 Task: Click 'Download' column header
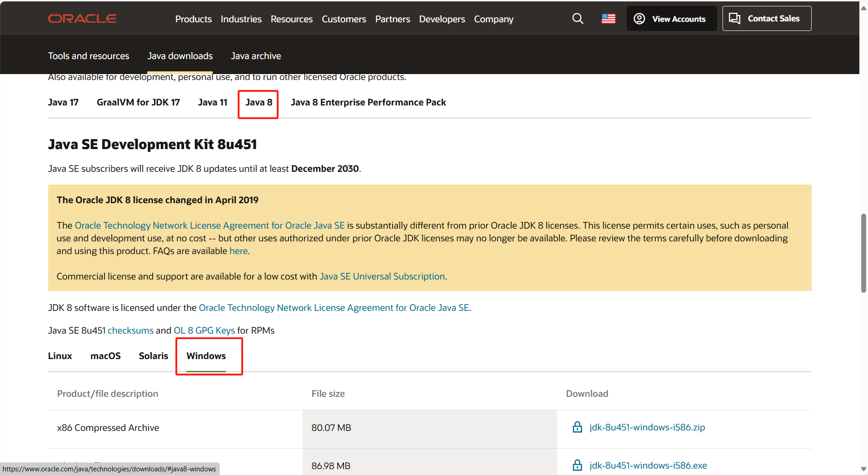[587, 394]
